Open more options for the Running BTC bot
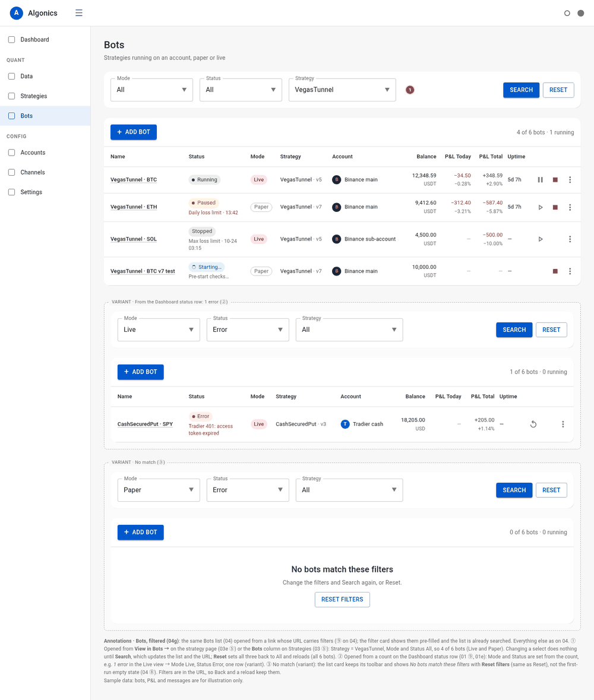The width and height of the screenshot is (594, 700). pos(570,180)
